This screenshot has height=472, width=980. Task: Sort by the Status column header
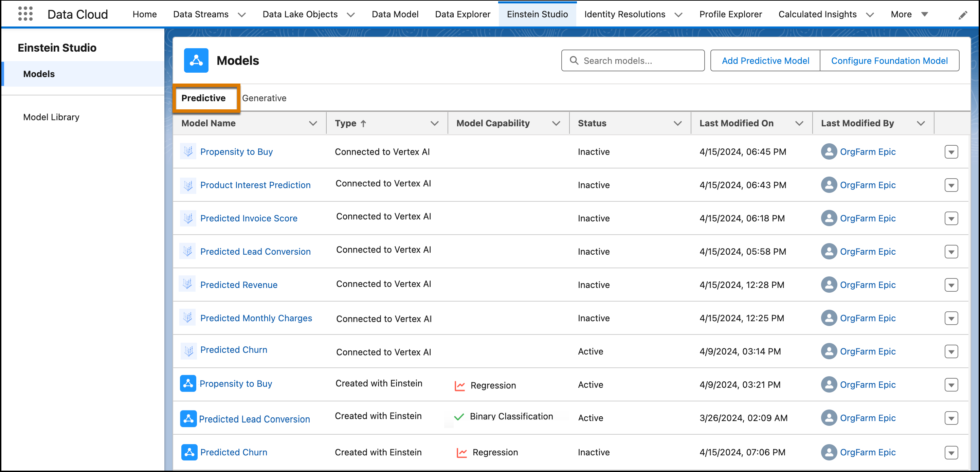coord(592,123)
